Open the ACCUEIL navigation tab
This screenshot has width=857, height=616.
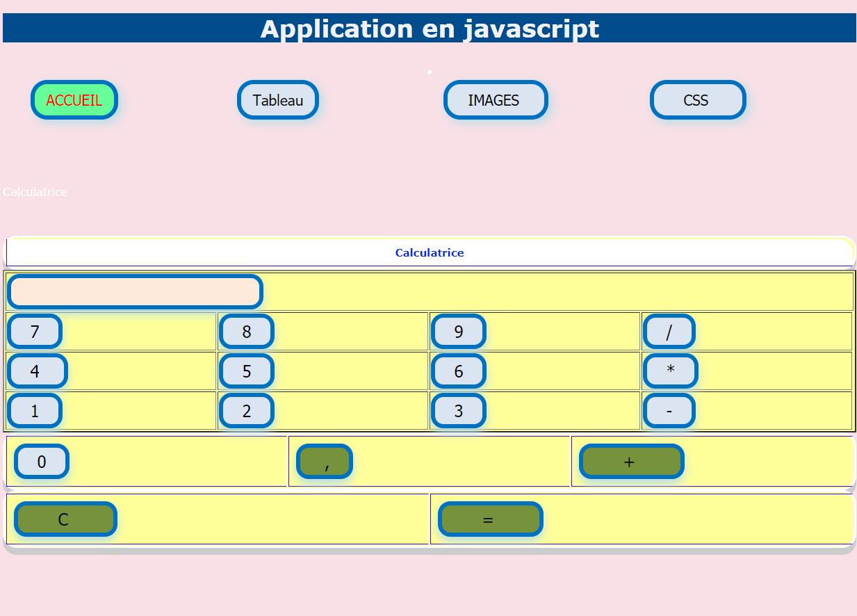coord(74,100)
